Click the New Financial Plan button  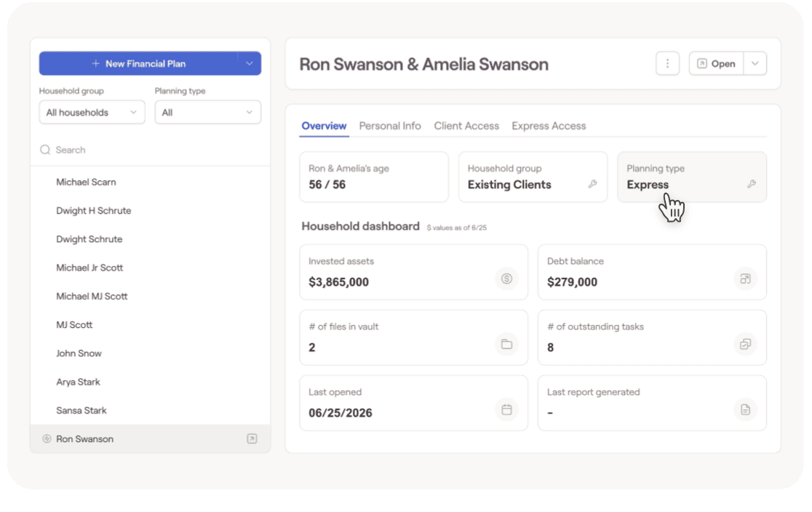139,64
